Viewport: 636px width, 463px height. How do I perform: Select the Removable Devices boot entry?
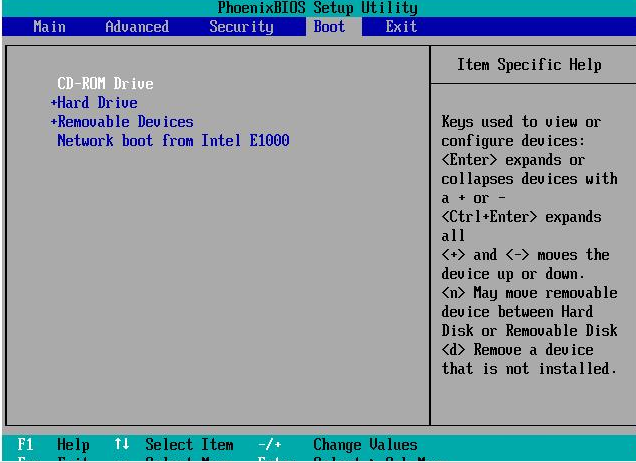coord(125,122)
